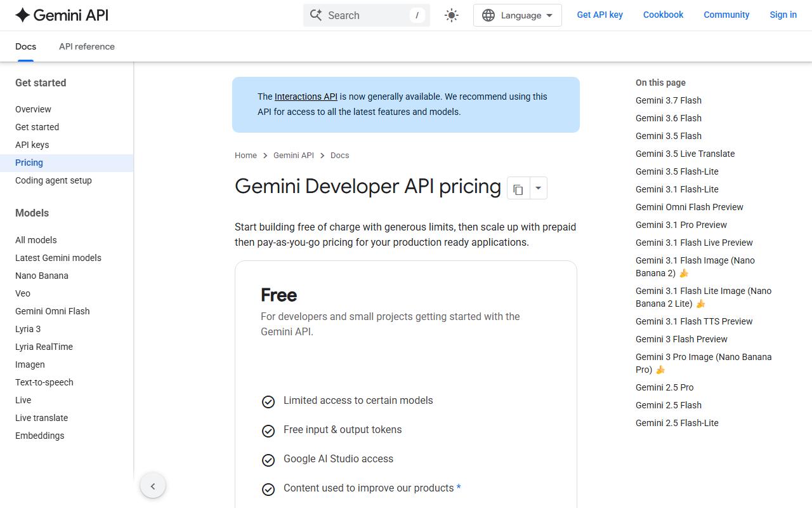Open the Get API key link

click(x=599, y=15)
